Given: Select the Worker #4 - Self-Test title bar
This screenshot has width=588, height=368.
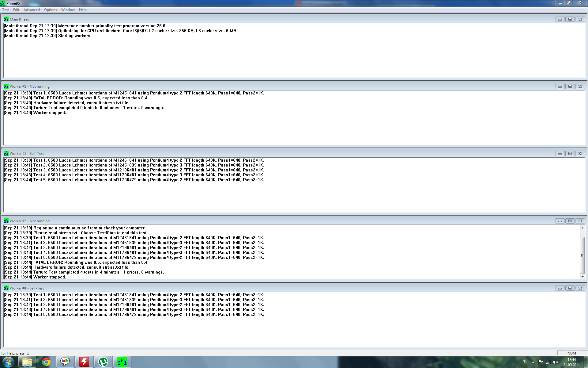Looking at the screenshot, I should click(x=294, y=288).
